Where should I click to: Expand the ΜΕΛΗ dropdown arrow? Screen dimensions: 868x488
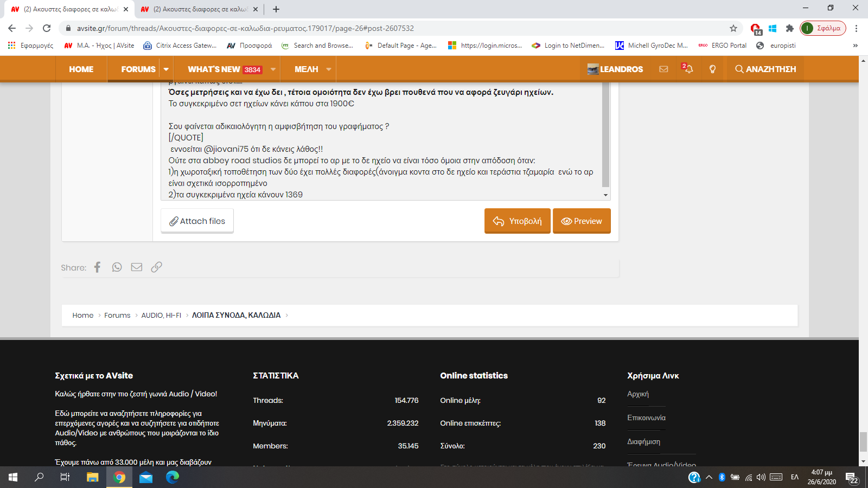(329, 69)
